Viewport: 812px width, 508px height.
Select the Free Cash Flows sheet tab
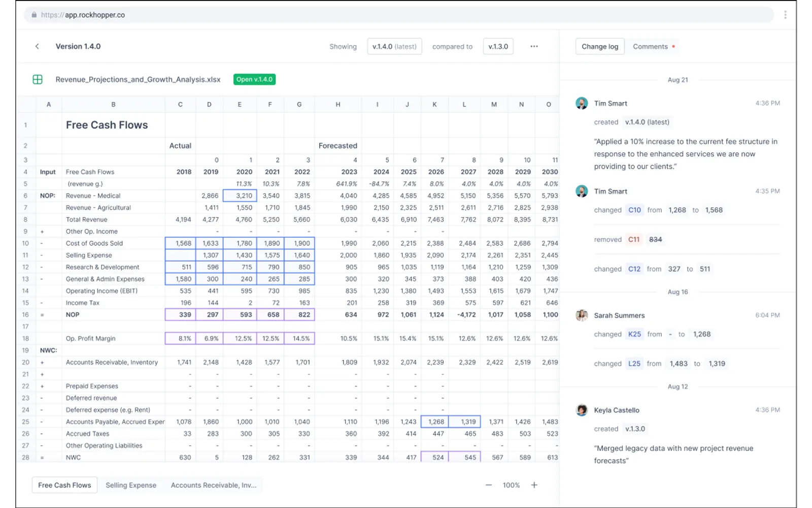click(64, 485)
